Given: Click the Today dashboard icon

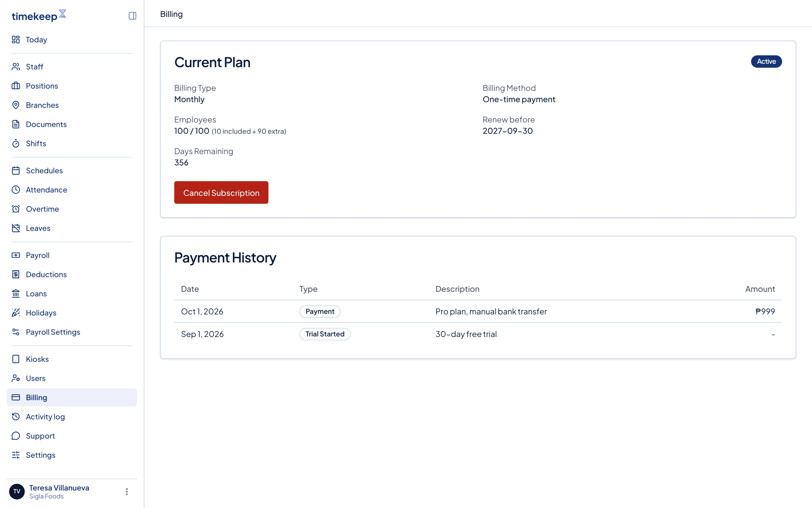Looking at the screenshot, I should point(16,40).
